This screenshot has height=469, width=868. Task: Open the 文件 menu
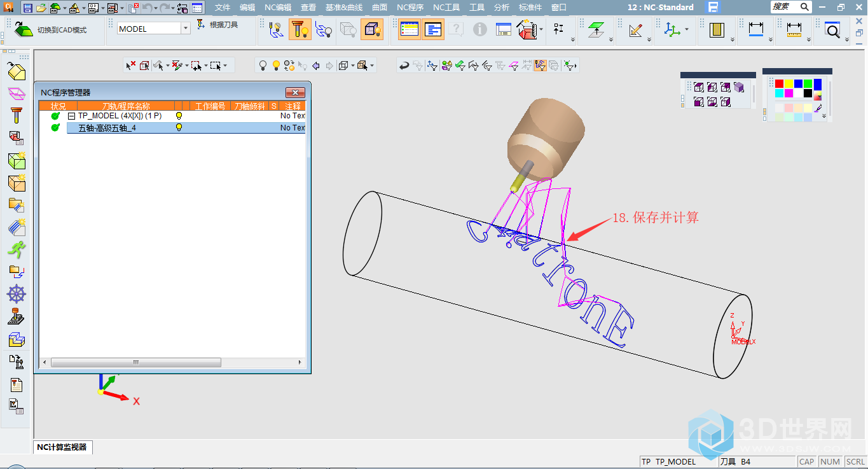[223, 8]
